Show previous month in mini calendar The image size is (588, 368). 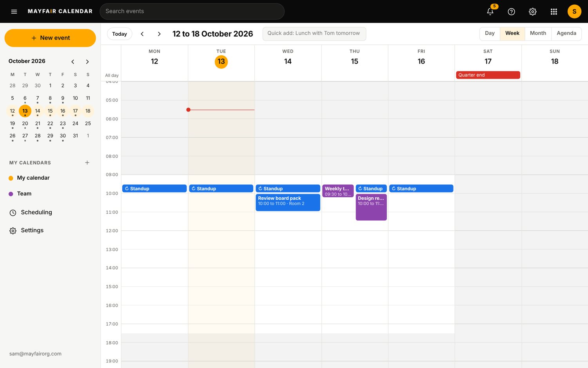tap(73, 62)
